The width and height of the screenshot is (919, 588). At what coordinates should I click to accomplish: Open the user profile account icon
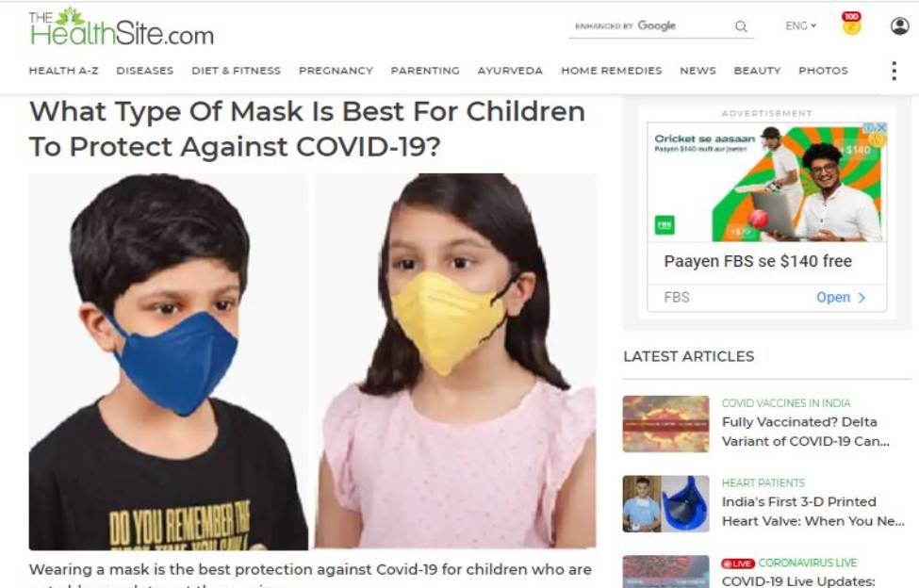899,25
